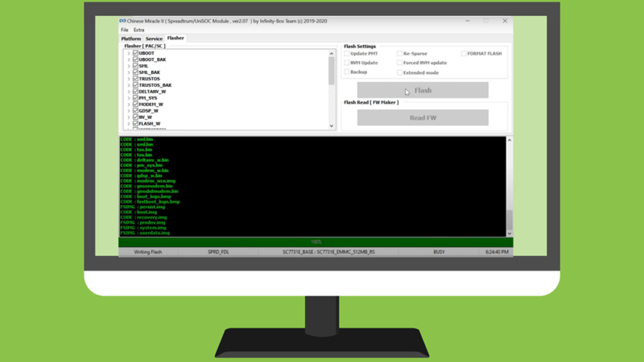Uncheck the MODEM_W partition checkbox
This screenshot has width=644, height=362.
pos(135,105)
